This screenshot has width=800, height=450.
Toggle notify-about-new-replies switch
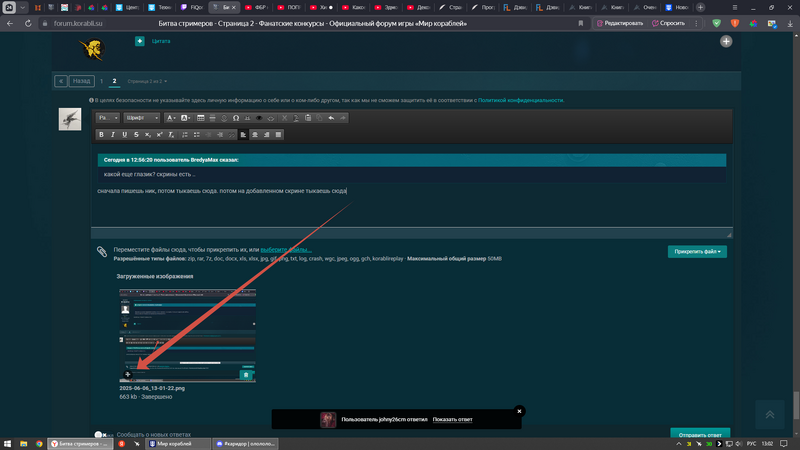102,436
